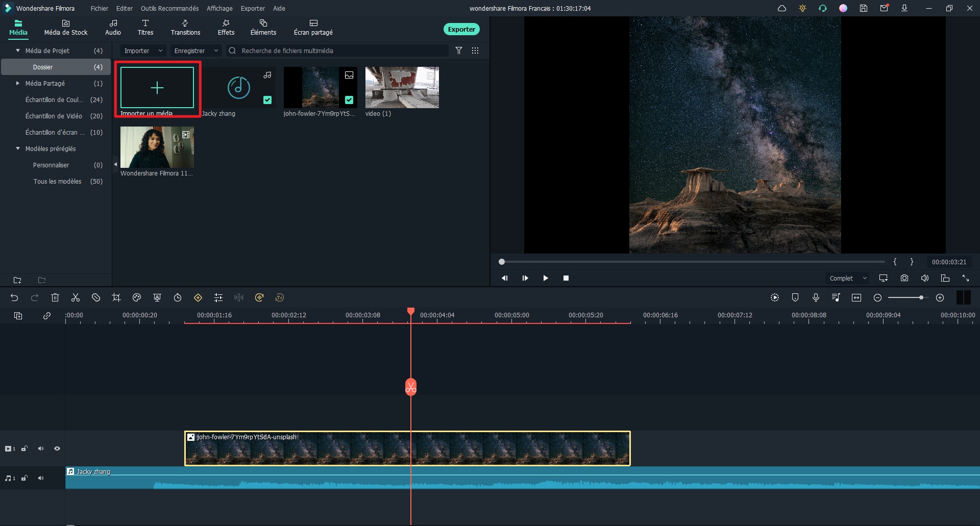Record voiceover with microphone icon
This screenshot has width=980, height=526.
tap(816, 297)
